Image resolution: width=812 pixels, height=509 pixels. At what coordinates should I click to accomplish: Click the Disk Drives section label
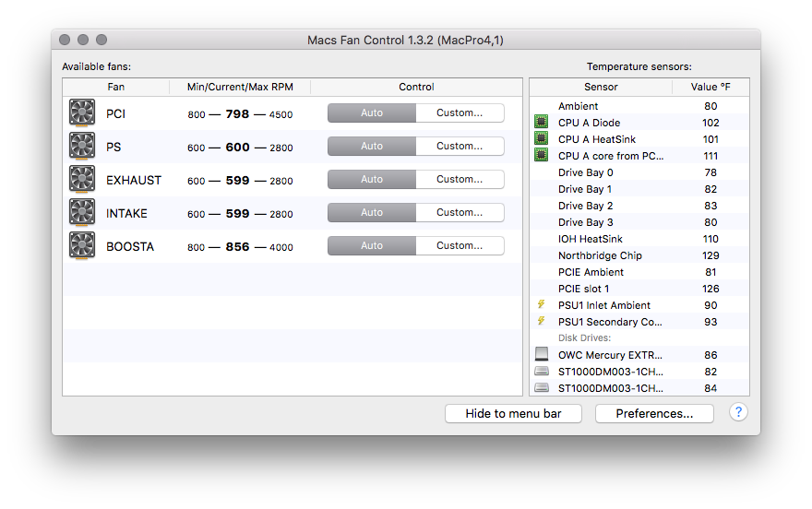(584, 337)
